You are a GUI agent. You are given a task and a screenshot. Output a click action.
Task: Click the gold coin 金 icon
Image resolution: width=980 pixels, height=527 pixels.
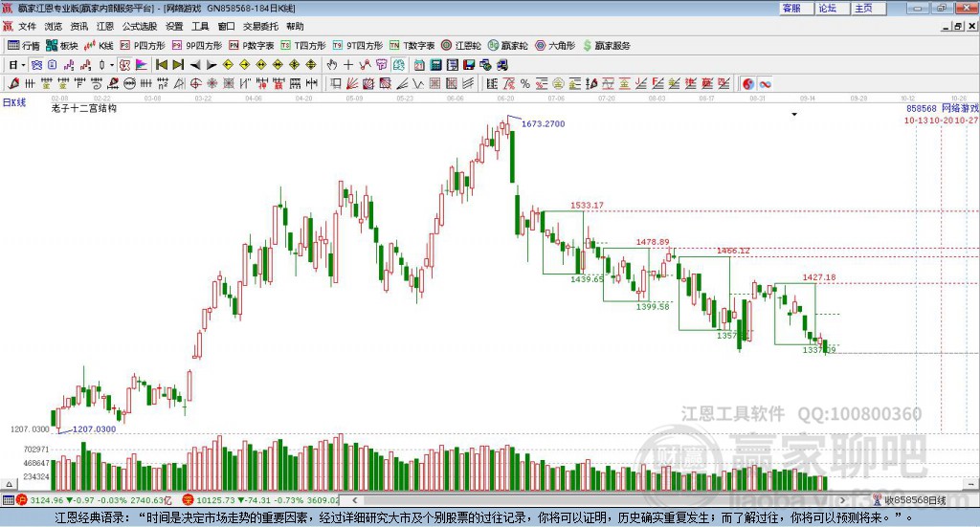tap(558, 83)
